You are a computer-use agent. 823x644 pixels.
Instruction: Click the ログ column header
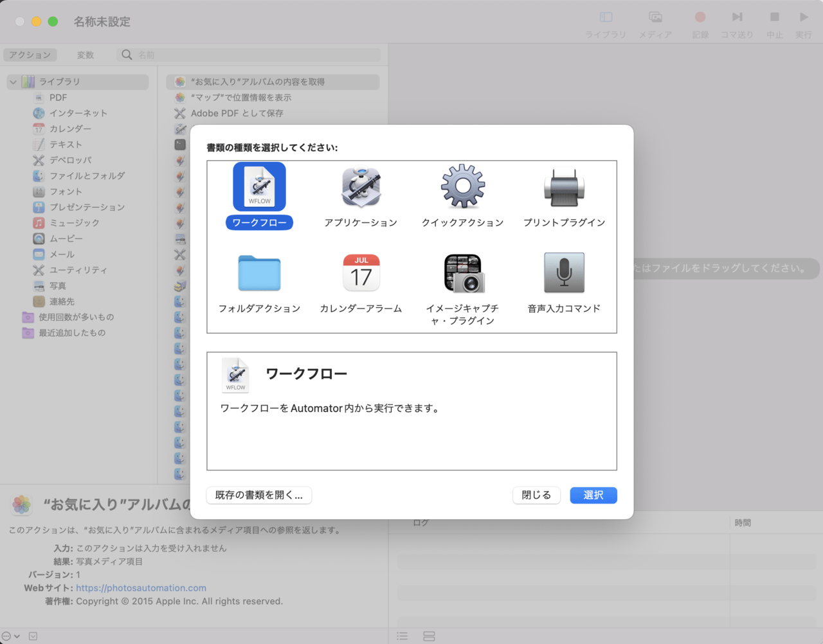coord(421,523)
